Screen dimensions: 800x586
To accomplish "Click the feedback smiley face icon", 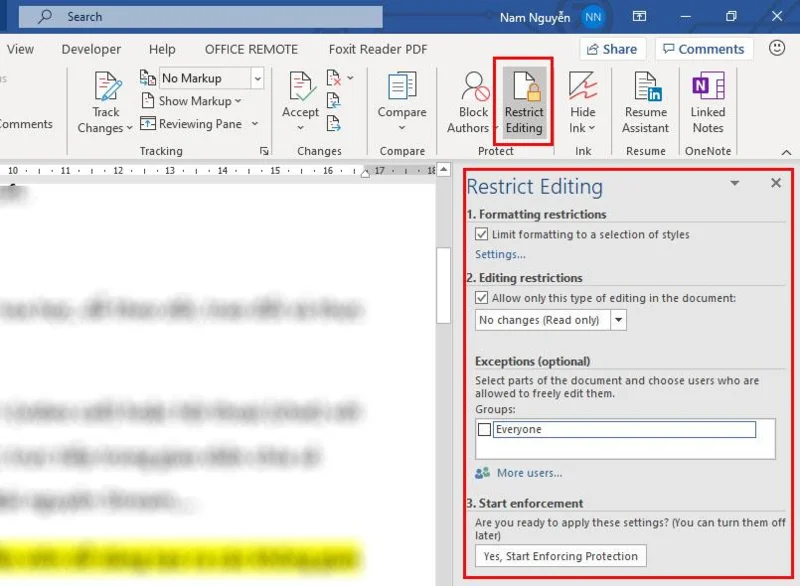I will (x=777, y=48).
